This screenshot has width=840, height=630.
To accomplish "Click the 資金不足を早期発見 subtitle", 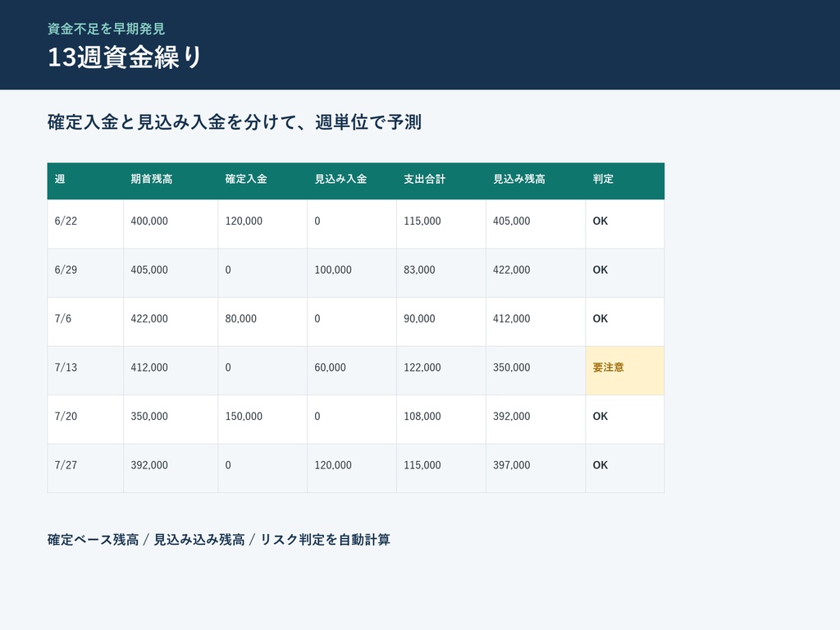I will point(106,29).
